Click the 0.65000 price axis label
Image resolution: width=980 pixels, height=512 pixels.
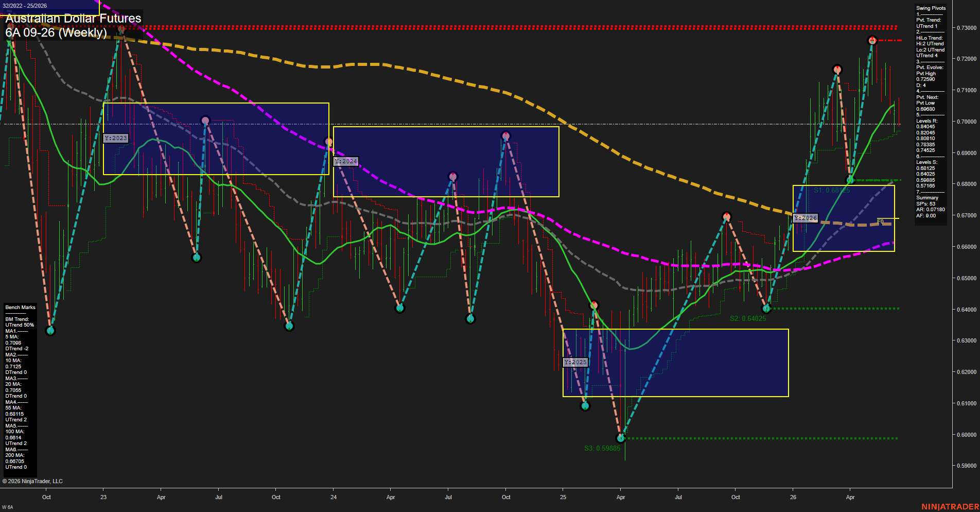(x=966, y=278)
